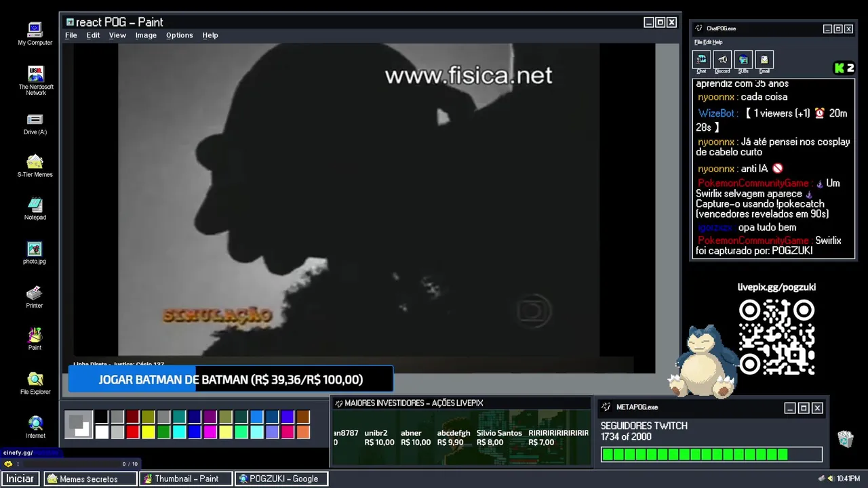Select the white color swatch
868x488 pixels.
coord(101,432)
